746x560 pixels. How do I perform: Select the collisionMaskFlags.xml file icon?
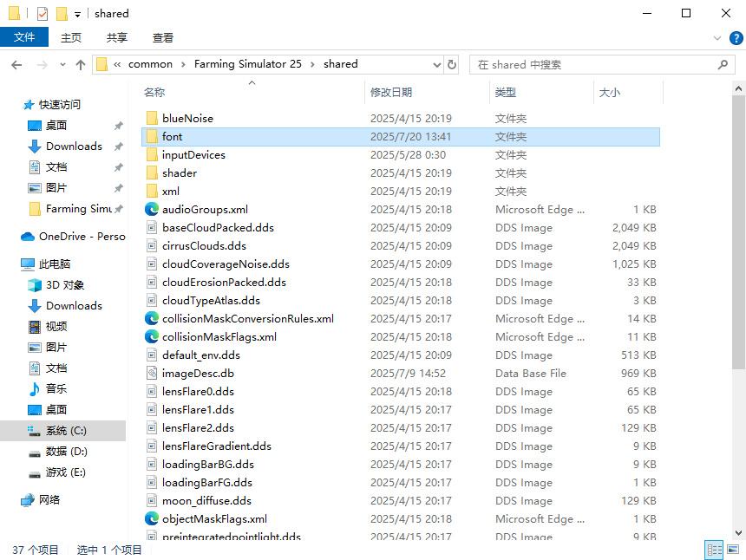pos(152,336)
